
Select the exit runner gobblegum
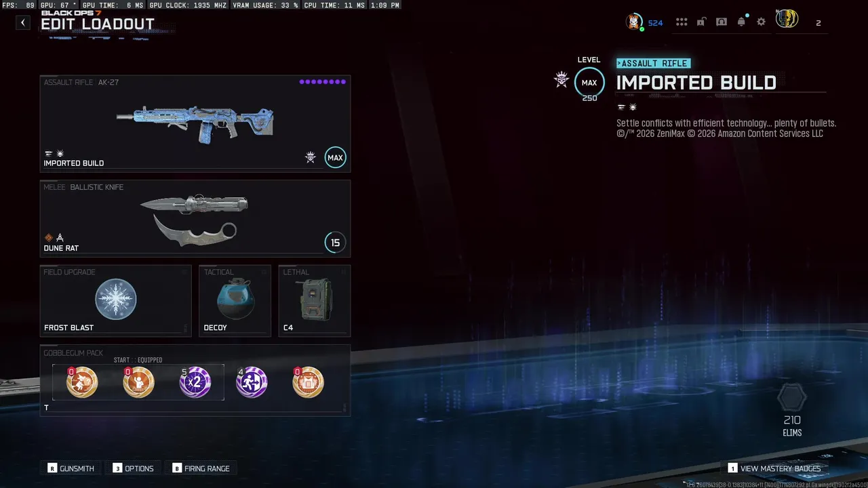coord(252,382)
